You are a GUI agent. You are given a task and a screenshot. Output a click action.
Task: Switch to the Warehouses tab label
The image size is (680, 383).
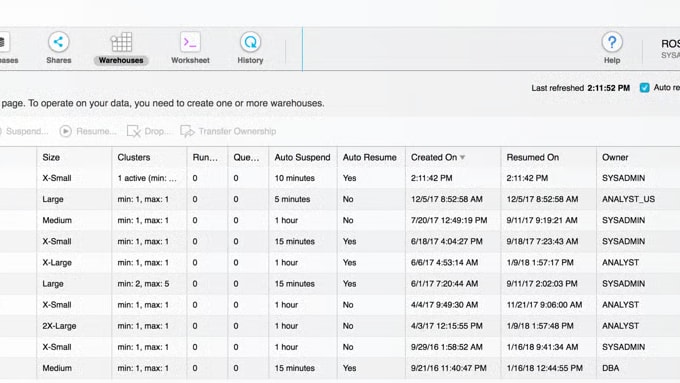pos(121,60)
